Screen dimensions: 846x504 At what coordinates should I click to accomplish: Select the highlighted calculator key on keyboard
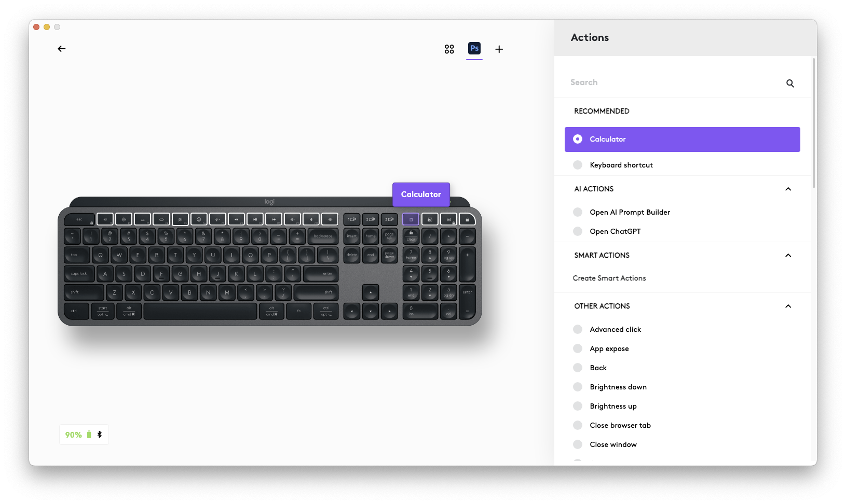click(x=411, y=219)
